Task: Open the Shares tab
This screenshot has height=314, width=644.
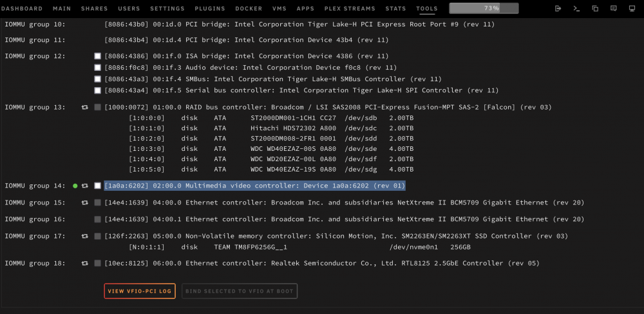Action: click(95, 8)
